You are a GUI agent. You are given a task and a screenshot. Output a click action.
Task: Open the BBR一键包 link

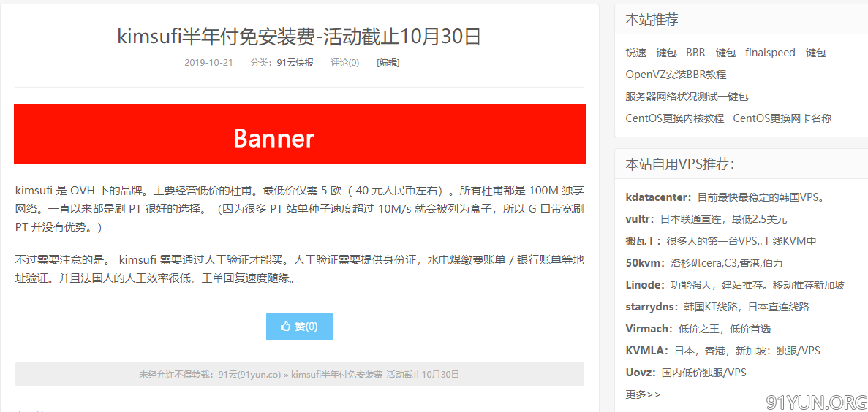tap(711, 53)
